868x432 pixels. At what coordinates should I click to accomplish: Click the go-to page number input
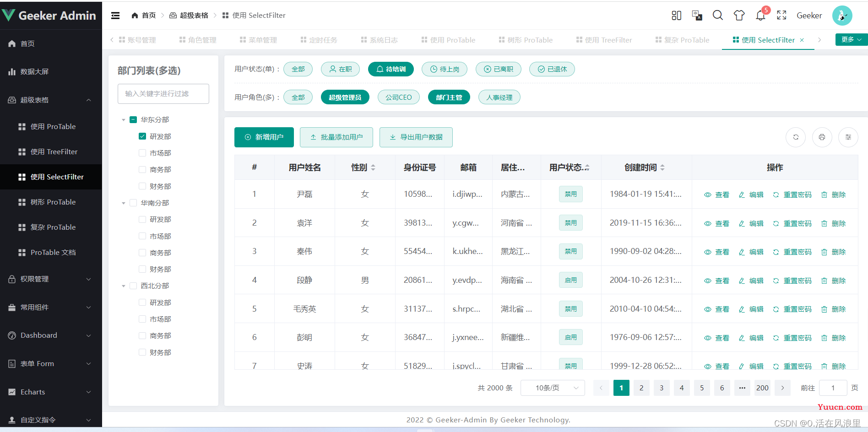pos(833,388)
